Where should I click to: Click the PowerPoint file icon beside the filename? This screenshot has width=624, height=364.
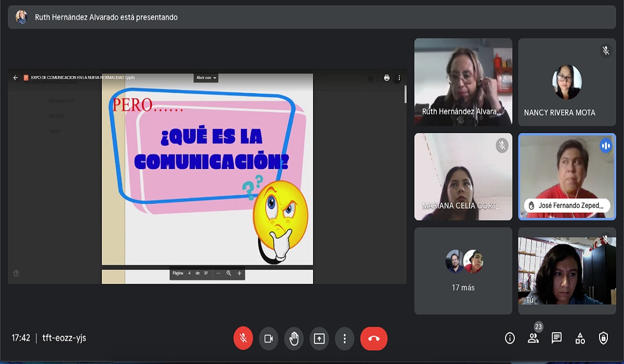coord(26,77)
